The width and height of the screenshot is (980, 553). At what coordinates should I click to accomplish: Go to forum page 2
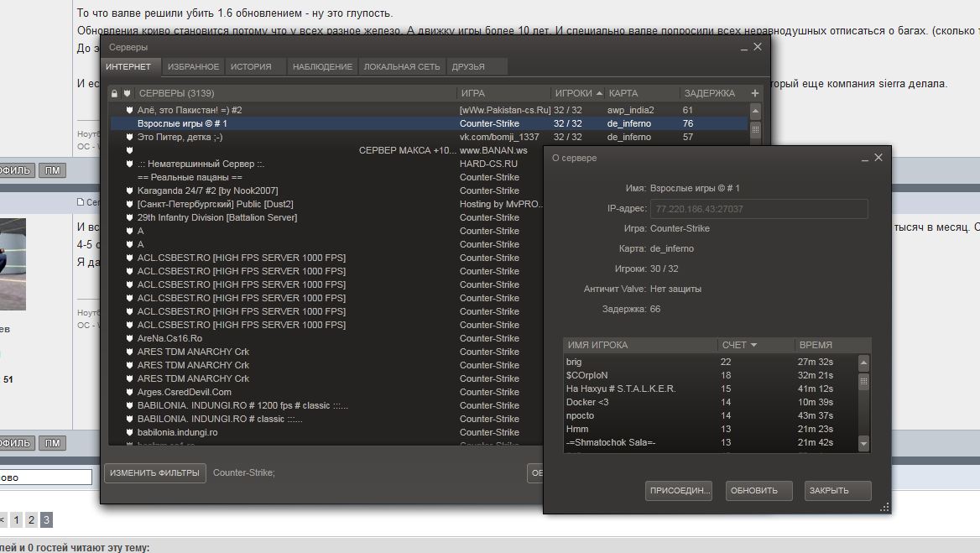[31, 519]
